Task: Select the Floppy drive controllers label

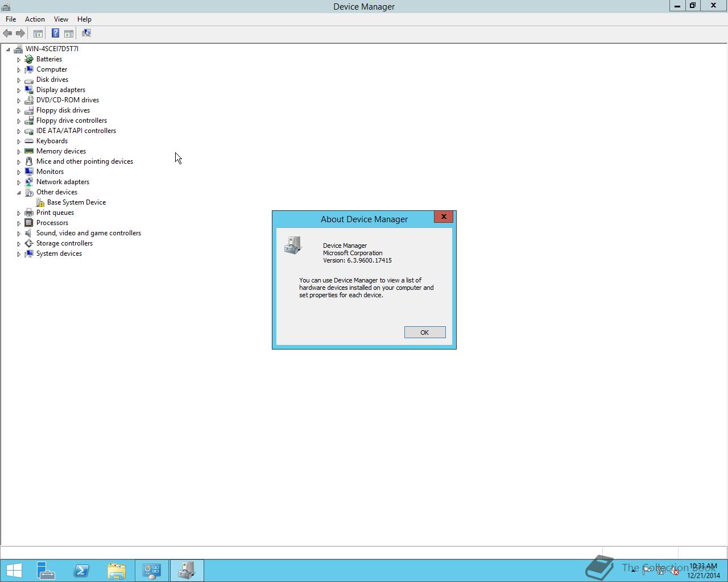Action: [72, 120]
